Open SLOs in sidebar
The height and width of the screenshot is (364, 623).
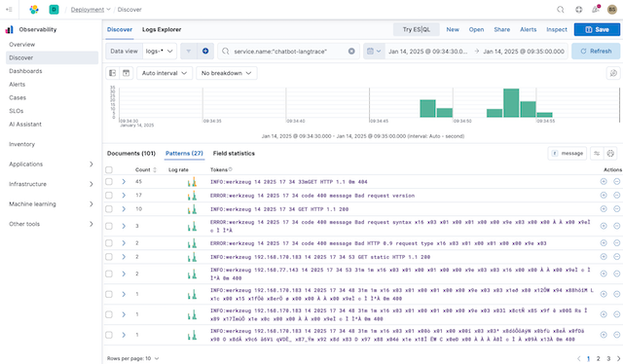click(x=17, y=111)
